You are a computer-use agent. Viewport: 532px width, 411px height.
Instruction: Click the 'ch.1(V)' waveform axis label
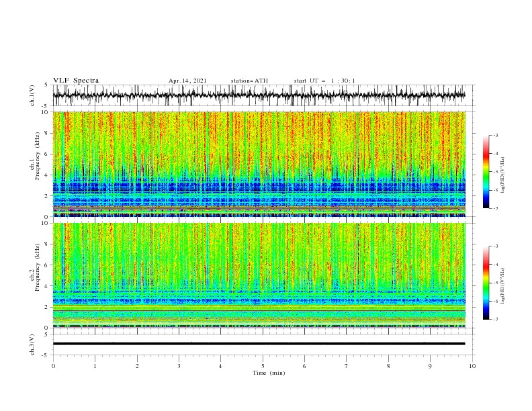(x=32, y=95)
